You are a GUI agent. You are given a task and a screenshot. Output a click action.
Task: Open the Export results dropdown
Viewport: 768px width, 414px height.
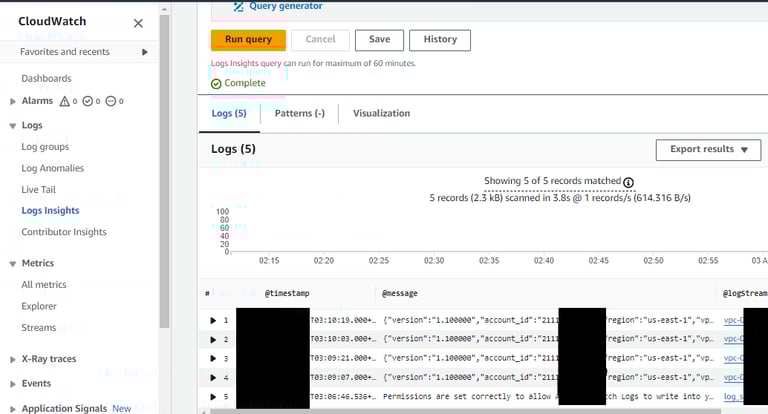point(708,149)
